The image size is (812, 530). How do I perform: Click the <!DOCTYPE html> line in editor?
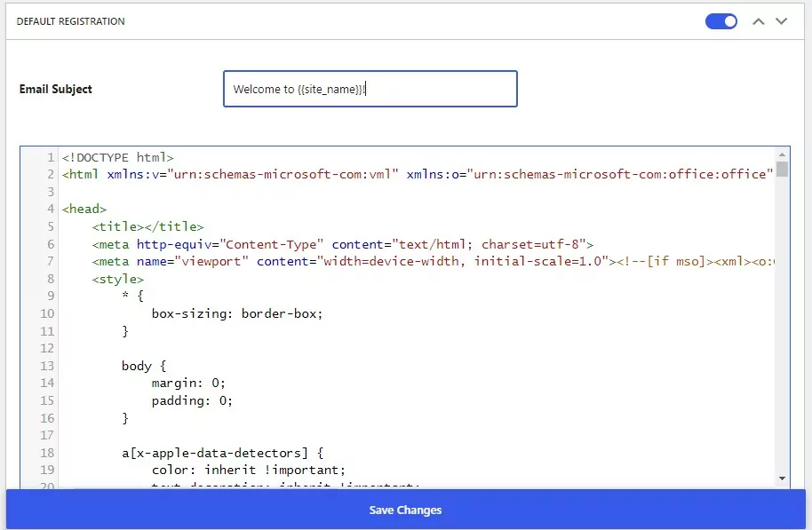point(117,157)
